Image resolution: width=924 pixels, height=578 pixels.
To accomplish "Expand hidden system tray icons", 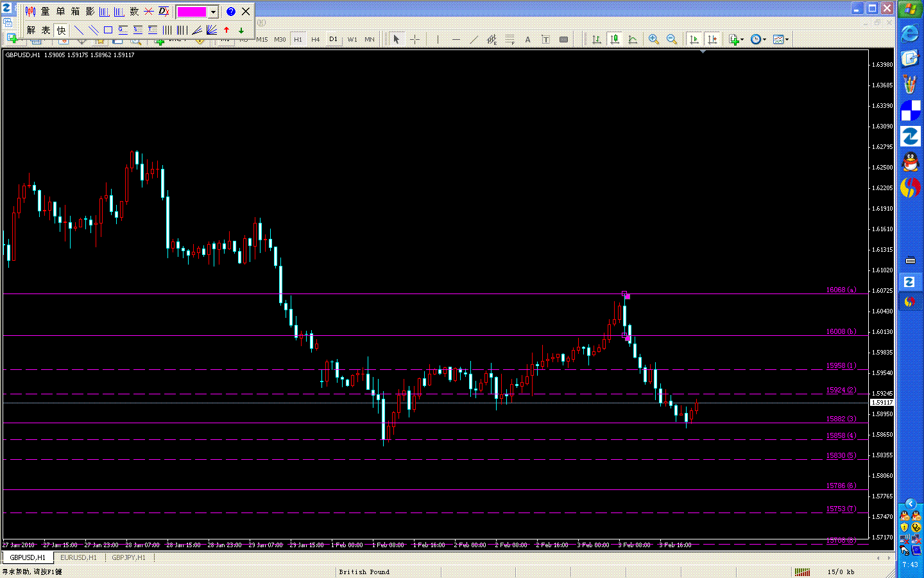I will pyautogui.click(x=910, y=504).
